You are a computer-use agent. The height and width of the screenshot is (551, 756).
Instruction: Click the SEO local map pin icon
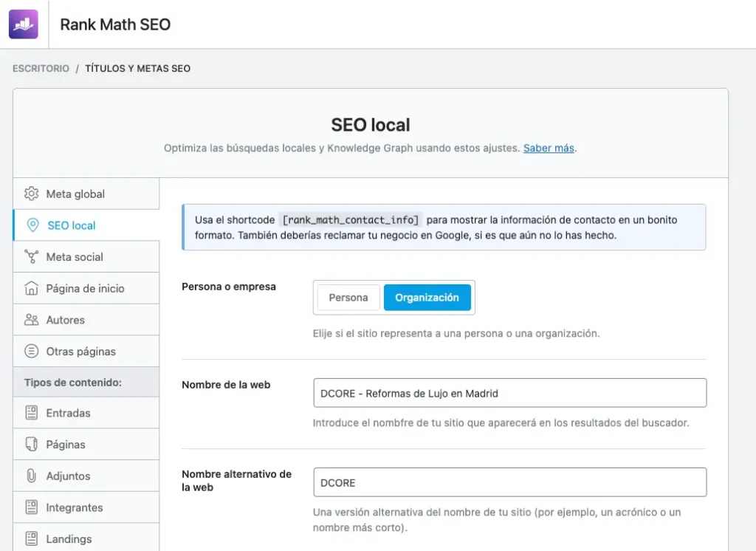coord(32,226)
